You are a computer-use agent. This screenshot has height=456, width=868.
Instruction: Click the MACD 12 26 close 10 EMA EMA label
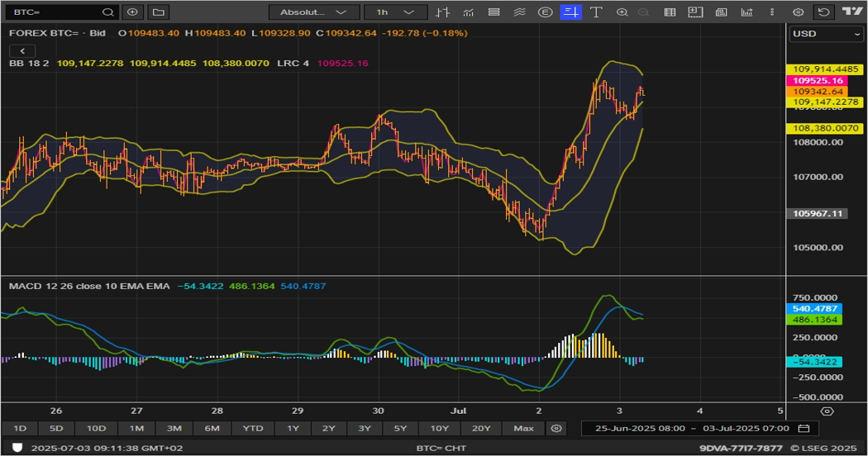89,286
